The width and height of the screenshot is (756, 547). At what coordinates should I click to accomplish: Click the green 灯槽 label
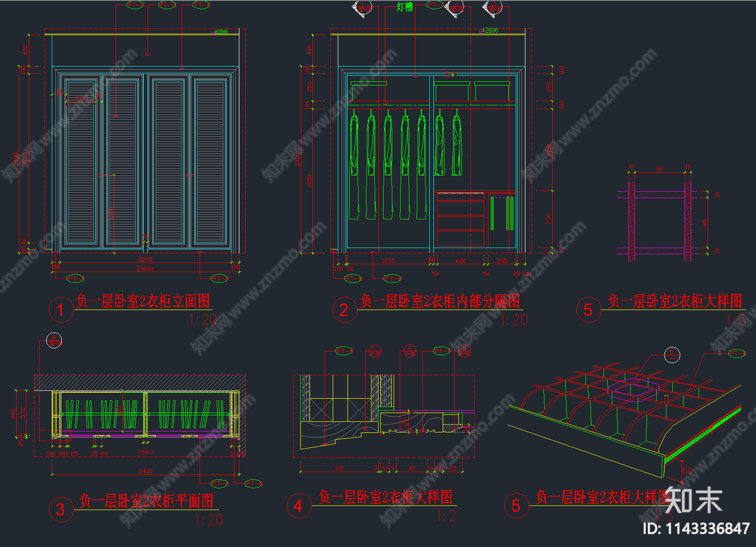404,7
